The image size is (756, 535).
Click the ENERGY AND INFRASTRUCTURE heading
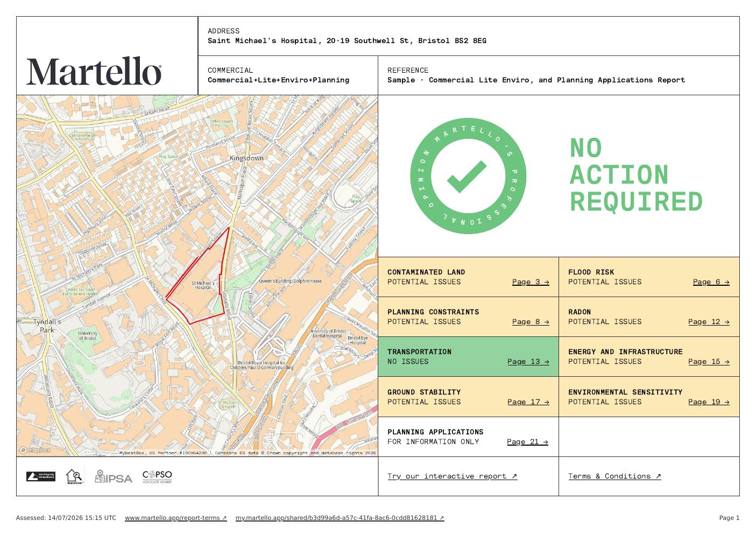625,351
